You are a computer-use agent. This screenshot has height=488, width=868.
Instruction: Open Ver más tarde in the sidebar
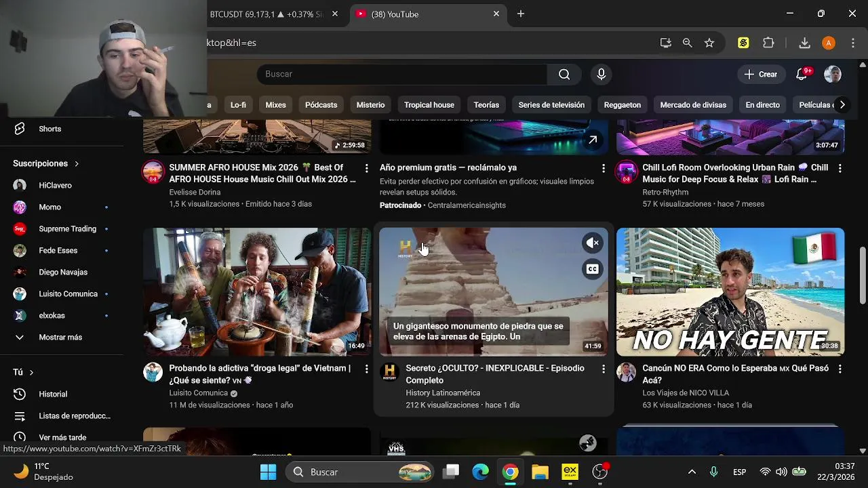pos(62,437)
